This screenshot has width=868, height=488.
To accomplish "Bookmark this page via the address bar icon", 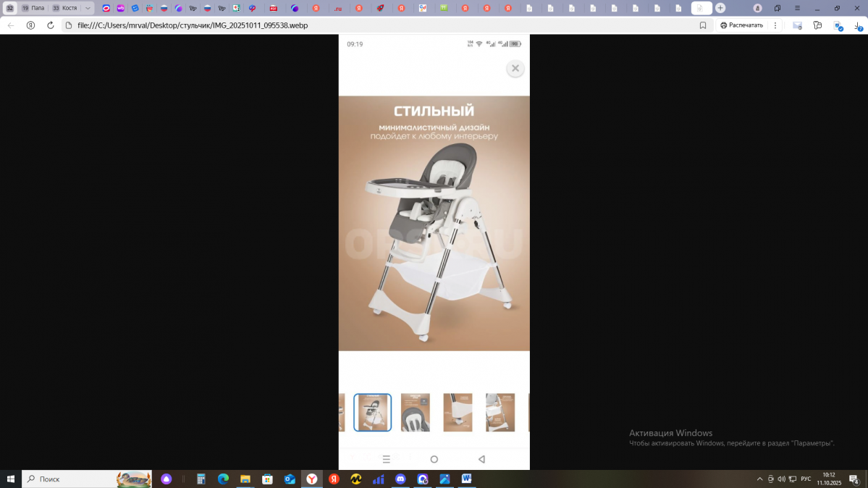I will pos(702,25).
